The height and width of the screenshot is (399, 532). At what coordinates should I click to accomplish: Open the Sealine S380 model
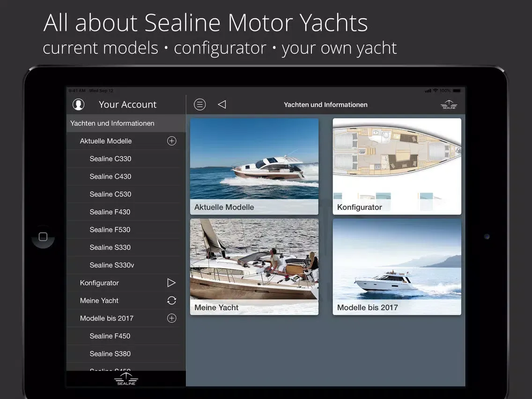[x=126, y=354]
